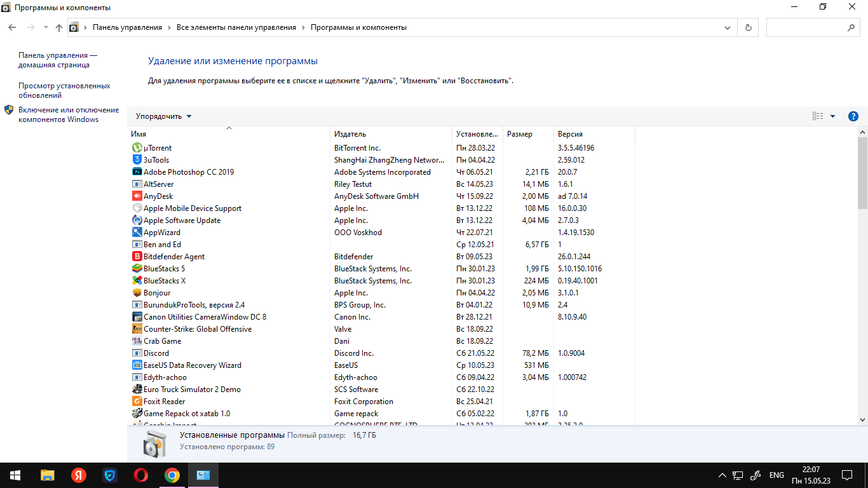868x488 pixels.
Task: Select the BlueStacks 5 icon
Action: (x=137, y=269)
